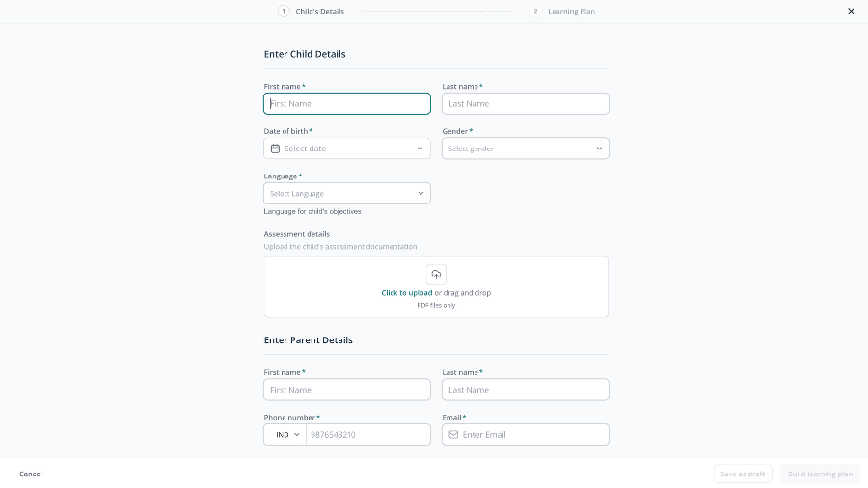Click the phone number input field

(368, 434)
